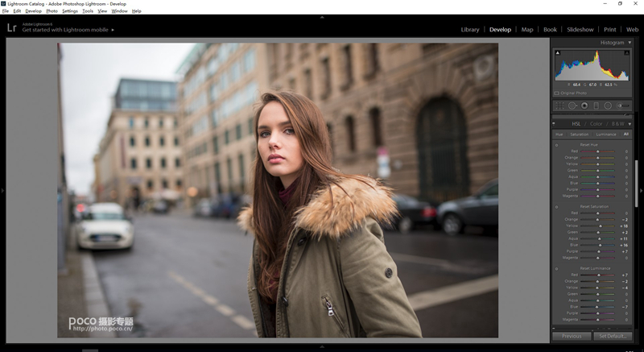
Task: Click the portrait photo in preview area
Action: pyautogui.click(x=278, y=191)
